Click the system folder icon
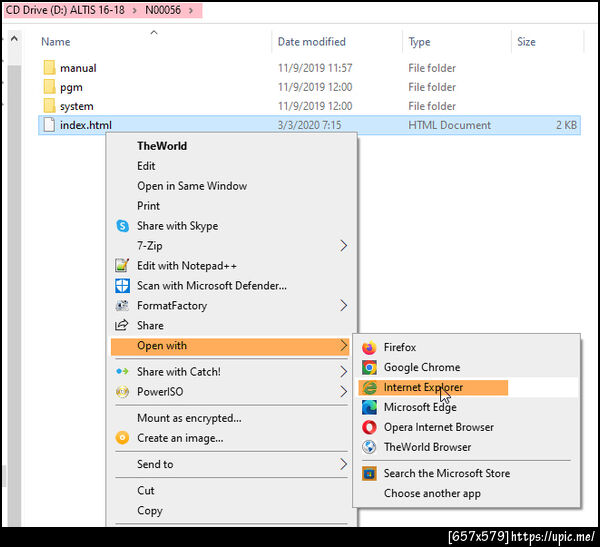 (49, 106)
